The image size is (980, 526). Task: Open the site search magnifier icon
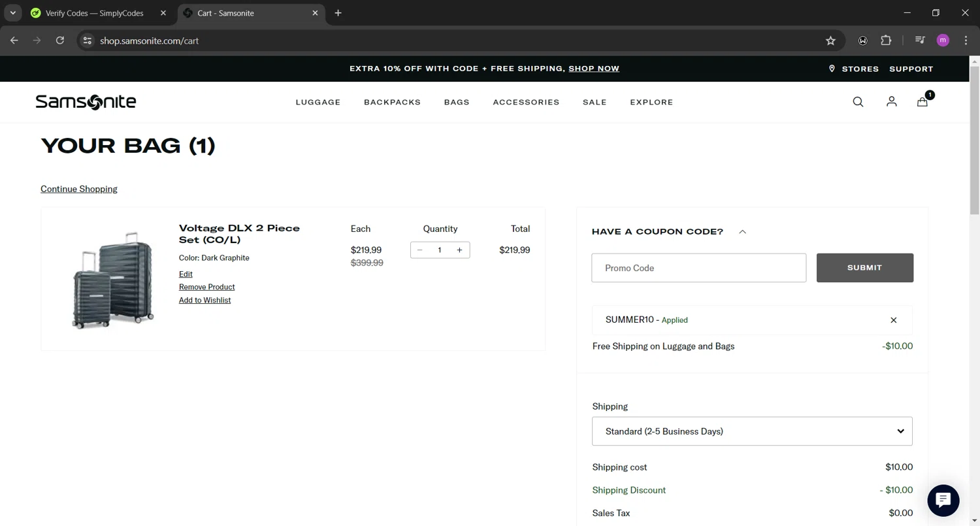858,102
